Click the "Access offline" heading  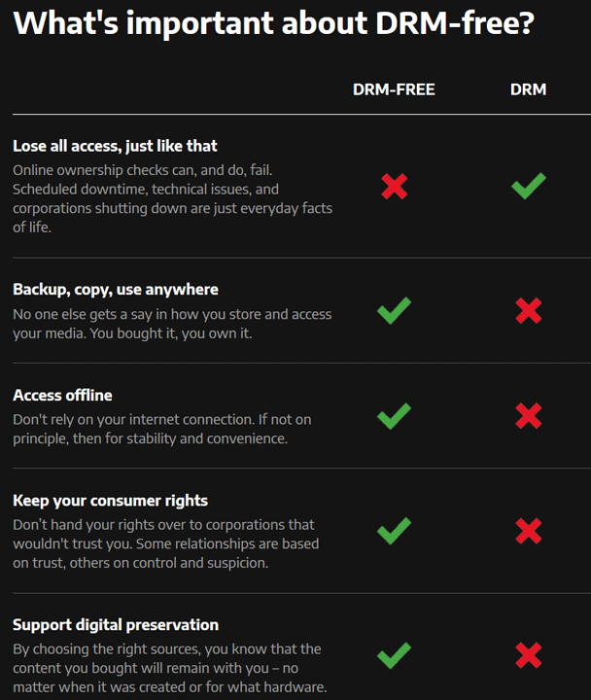tap(62, 396)
